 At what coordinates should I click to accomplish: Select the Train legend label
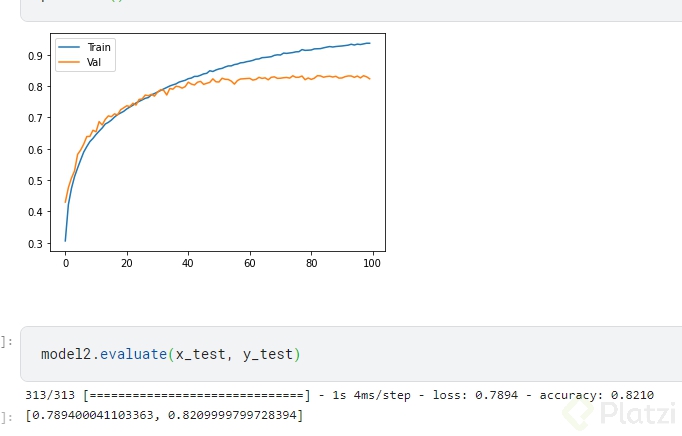[99, 48]
